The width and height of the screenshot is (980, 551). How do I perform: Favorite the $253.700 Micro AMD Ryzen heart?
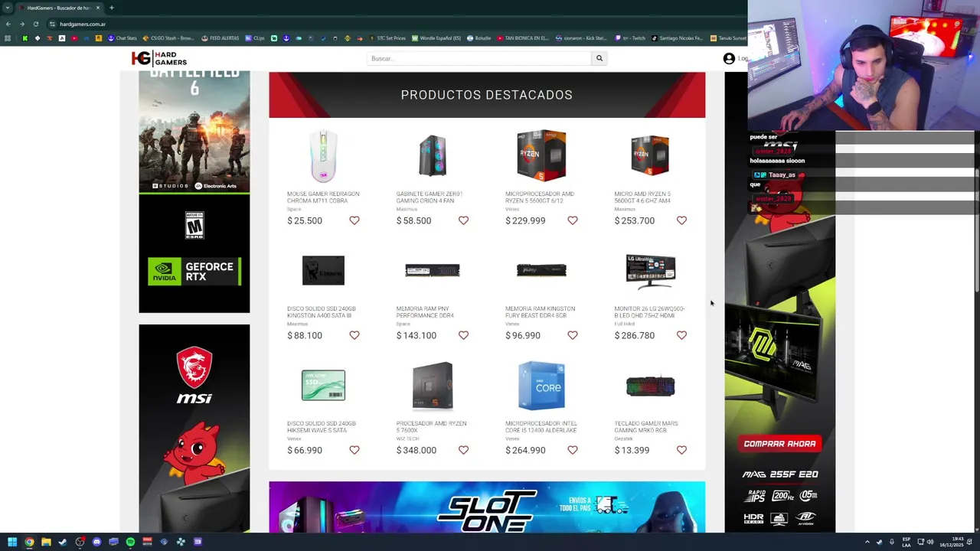681,220
